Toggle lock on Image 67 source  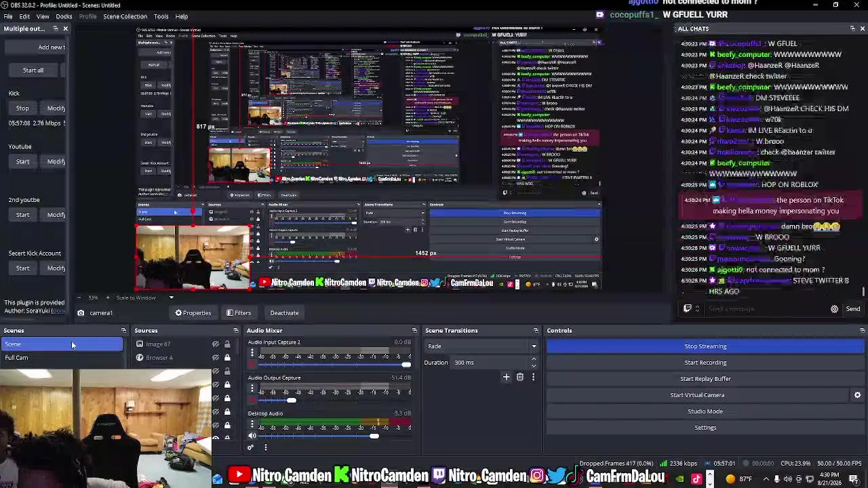click(227, 344)
